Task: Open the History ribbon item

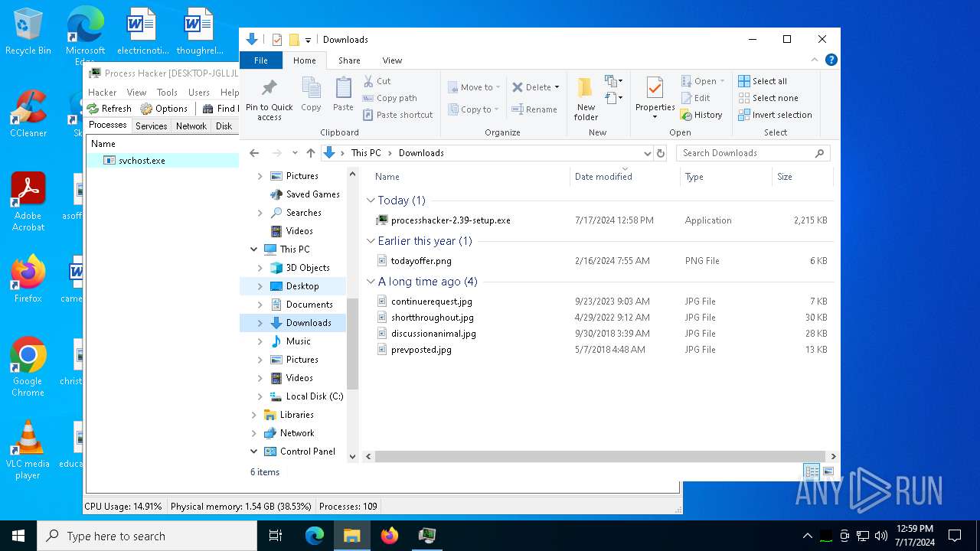Action: click(701, 115)
